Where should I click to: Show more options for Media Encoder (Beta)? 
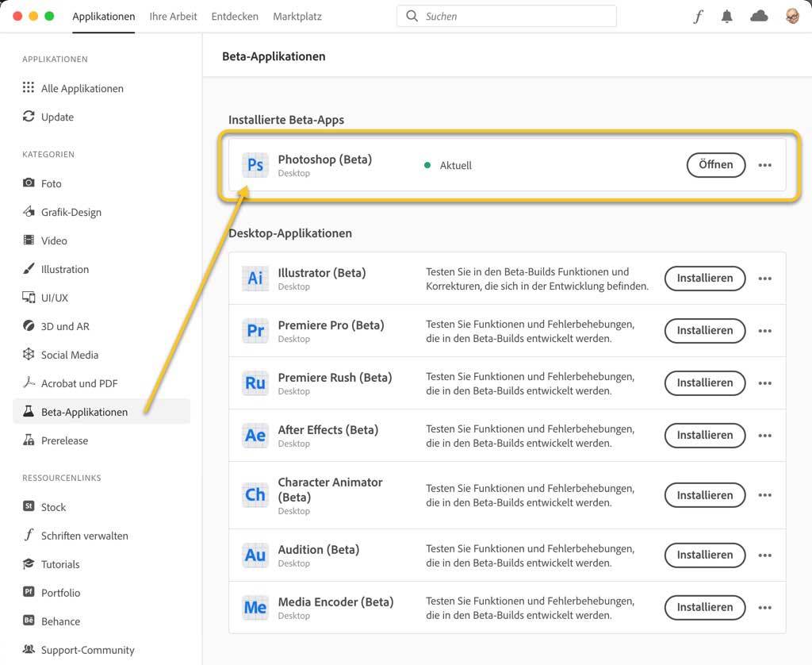(x=764, y=608)
